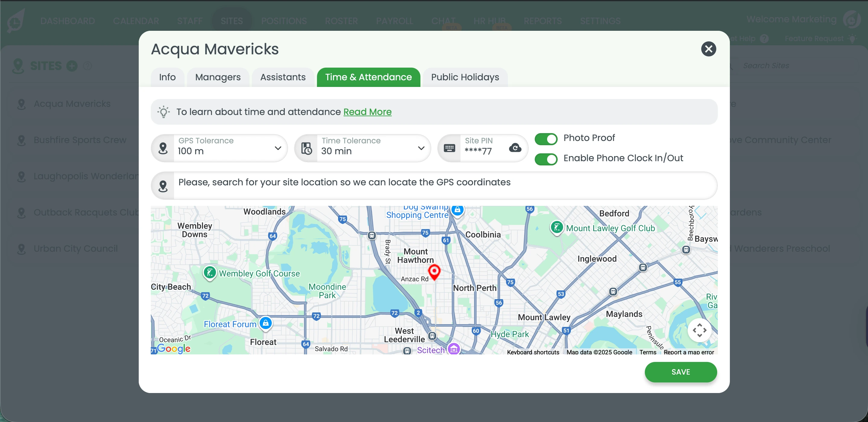Screen dimensions: 868x422
Task: Click the red location marker on the map
Action: pos(434,271)
